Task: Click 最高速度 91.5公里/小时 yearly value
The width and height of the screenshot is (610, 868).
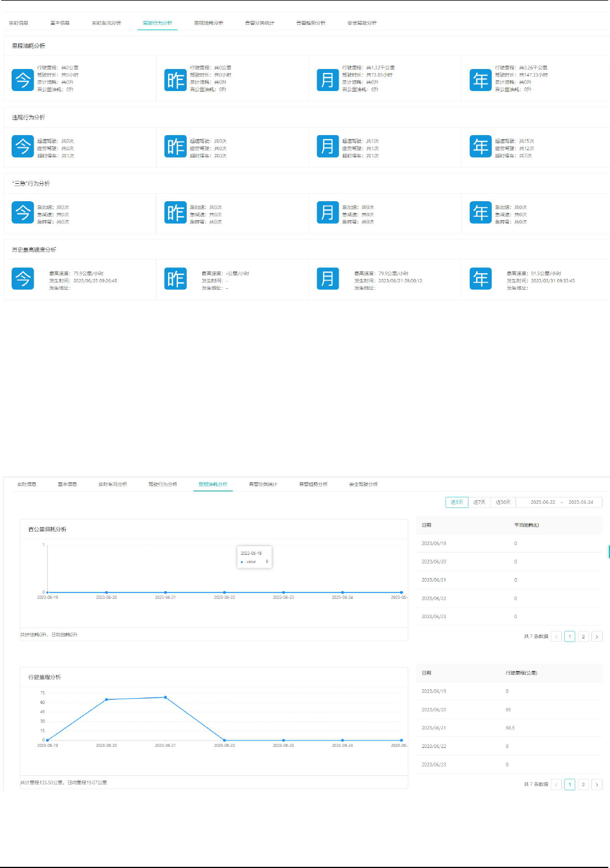Action: pos(533,274)
